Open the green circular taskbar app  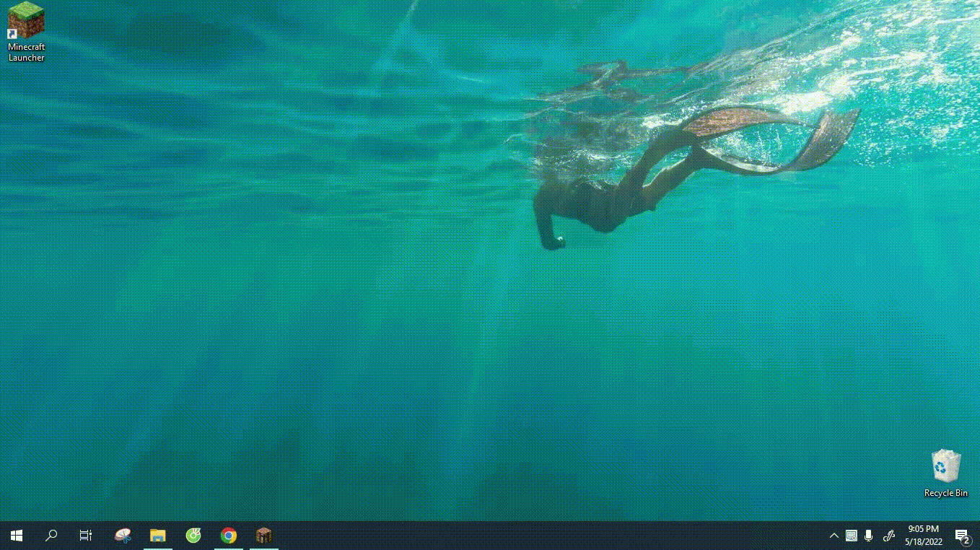(193, 536)
